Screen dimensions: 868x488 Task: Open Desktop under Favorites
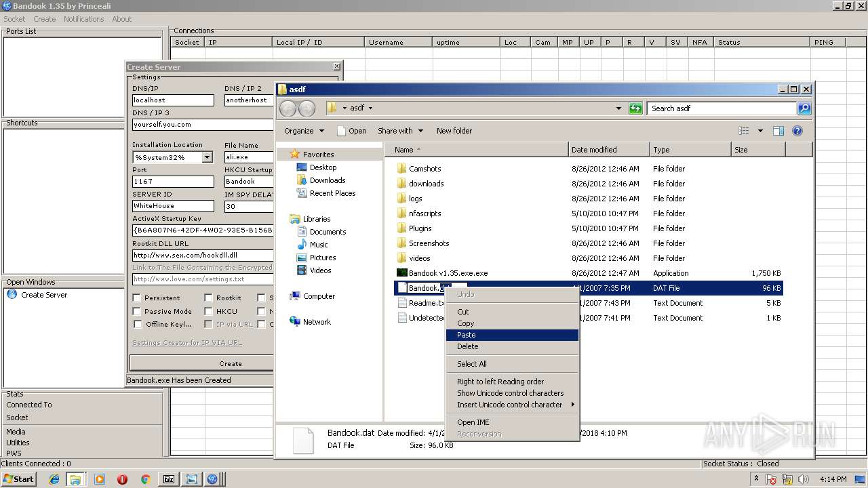(323, 167)
